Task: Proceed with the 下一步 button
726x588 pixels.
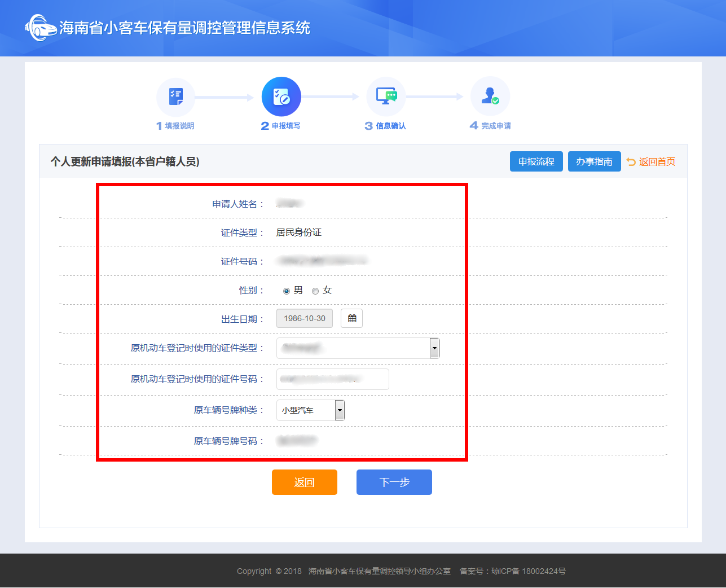Action: [x=394, y=482]
